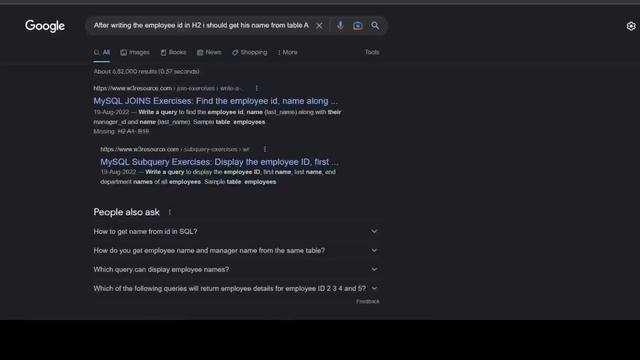The height and width of the screenshot is (360, 640).
Task: Submit search with magnifier icon
Action: pos(375,26)
